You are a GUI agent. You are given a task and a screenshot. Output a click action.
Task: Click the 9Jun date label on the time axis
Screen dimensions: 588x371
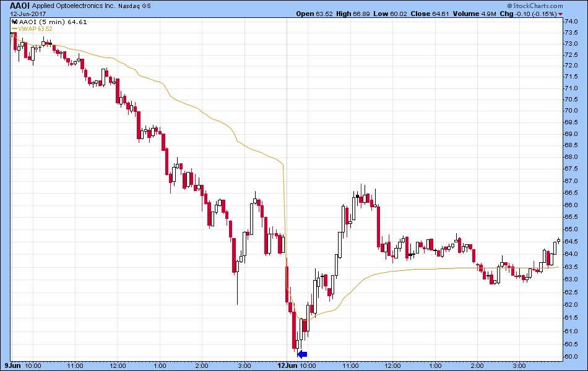(13, 365)
